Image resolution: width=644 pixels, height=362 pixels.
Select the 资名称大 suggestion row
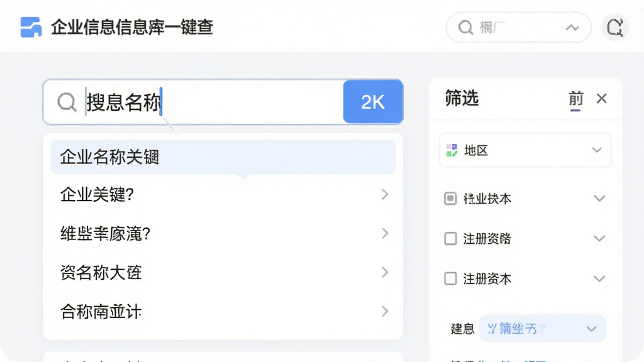coord(223,273)
